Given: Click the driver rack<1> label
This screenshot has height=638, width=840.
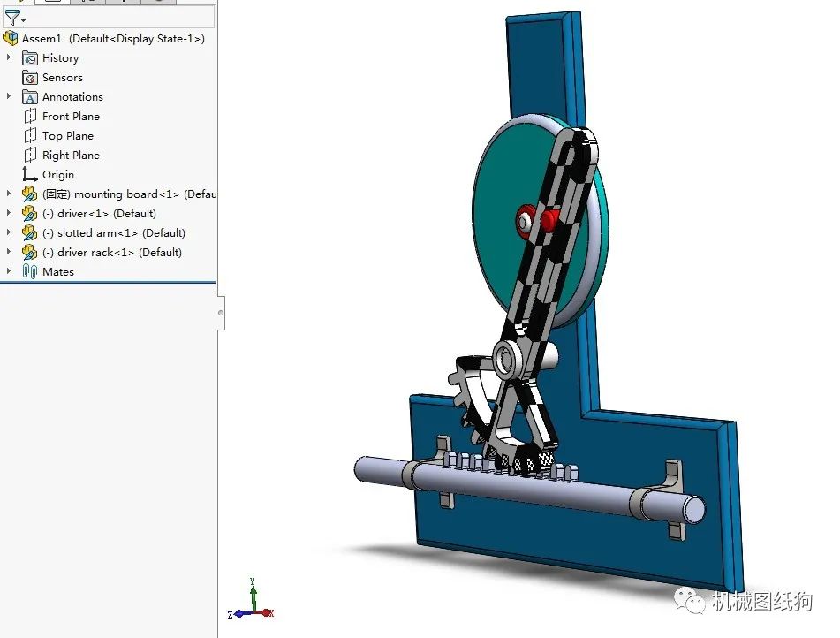Looking at the screenshot, I should click(112, 252).
